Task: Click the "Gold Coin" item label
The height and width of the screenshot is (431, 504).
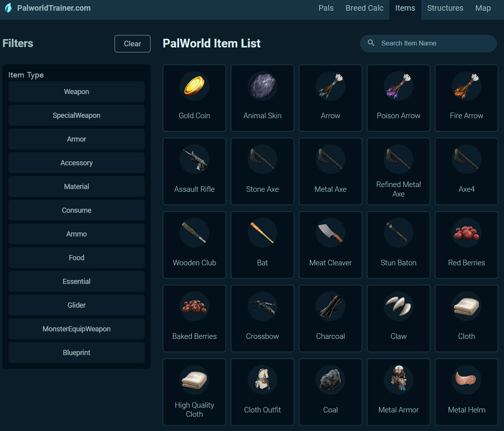Action: point(194,116)
